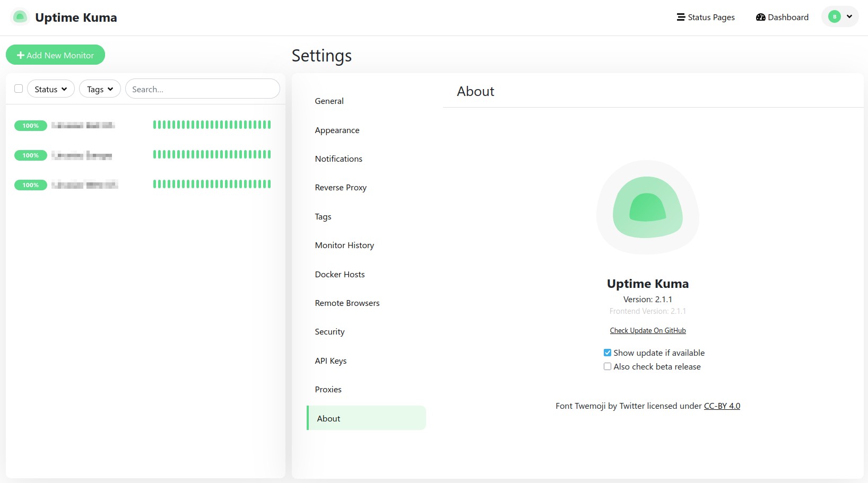Image resolution: width=868 pixels, height=483 pixels.
Task: Click the green user avatar icon
Action: [x=834, y=17]
